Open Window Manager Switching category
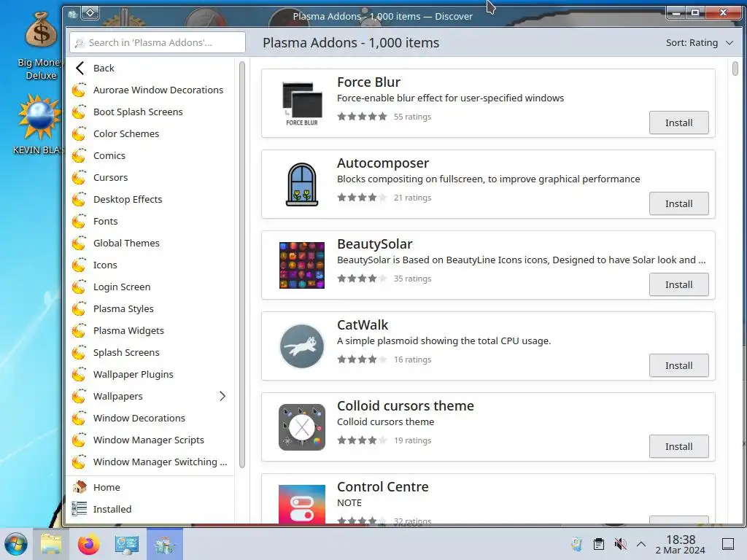Viewport: 747px width, 560px height. 150,462
